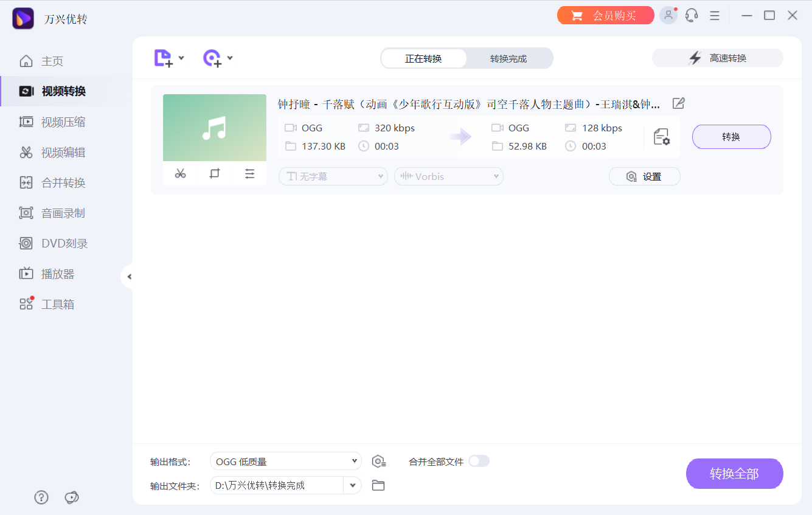Click the add files icon in the toolbar
The image size is (812, 515).
[163, 58]
